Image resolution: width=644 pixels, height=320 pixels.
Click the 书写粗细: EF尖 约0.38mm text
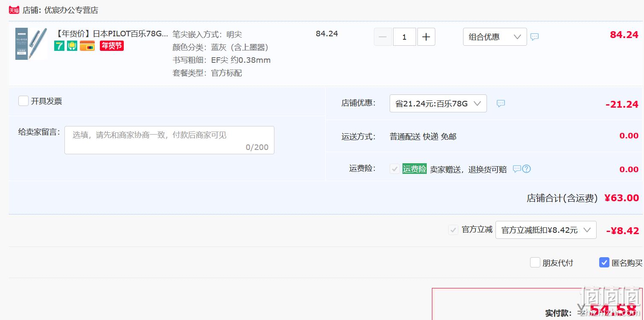[x=221, y=60]
